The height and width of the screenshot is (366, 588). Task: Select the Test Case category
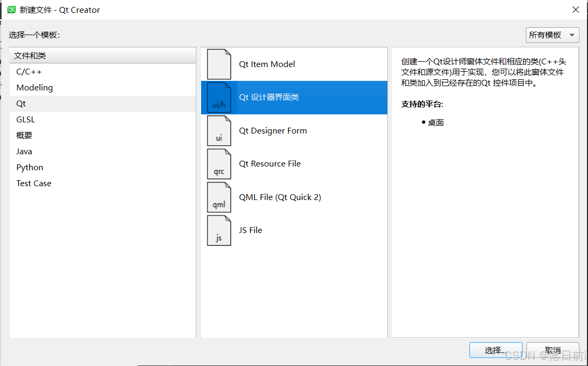[102, 184]
